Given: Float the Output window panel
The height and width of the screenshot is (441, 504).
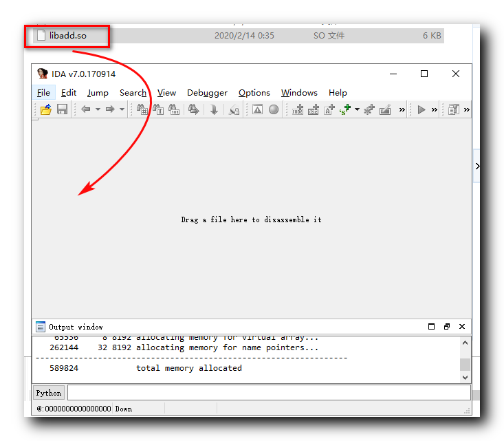Looking at the screenshot, I should 447,327.
